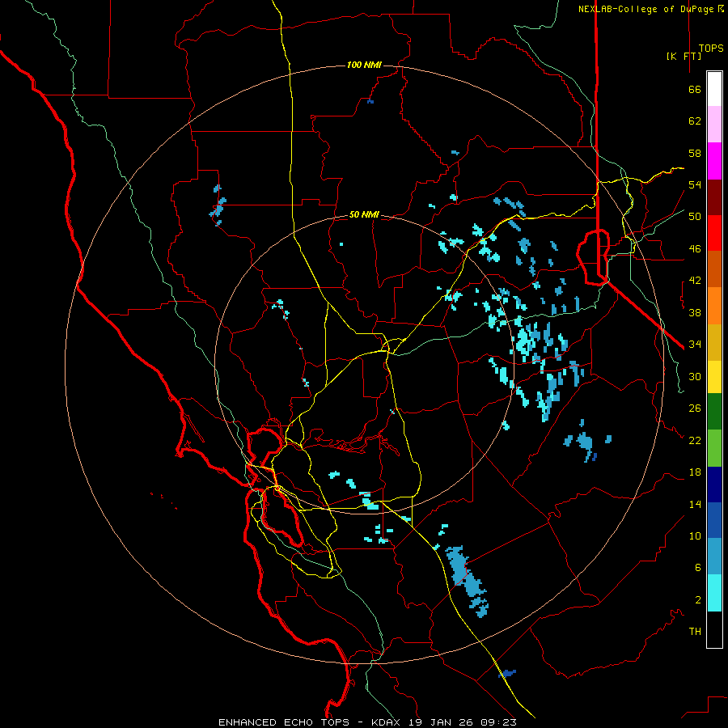Click the KDAX station identifier
The image size is (728, 728).
click(x=387, y=722)
